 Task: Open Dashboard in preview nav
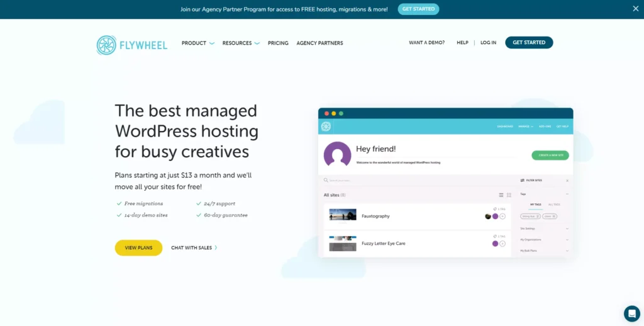(x=505, y=126)
